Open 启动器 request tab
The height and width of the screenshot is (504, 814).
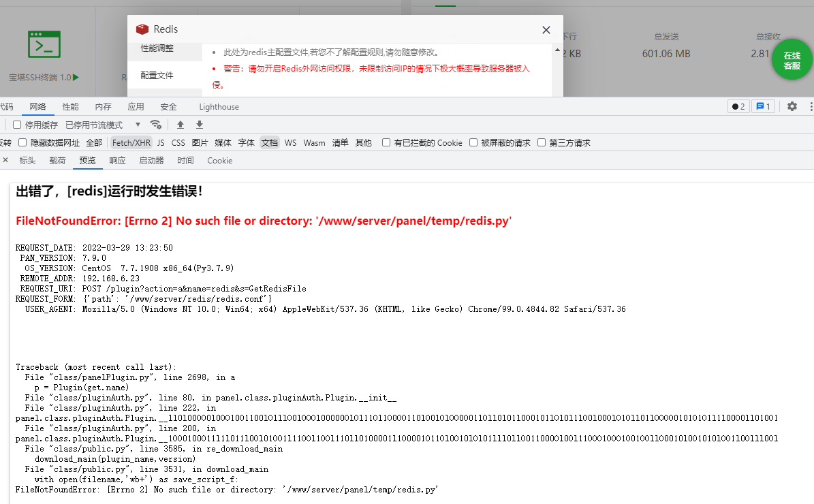(x=151, y=160)
